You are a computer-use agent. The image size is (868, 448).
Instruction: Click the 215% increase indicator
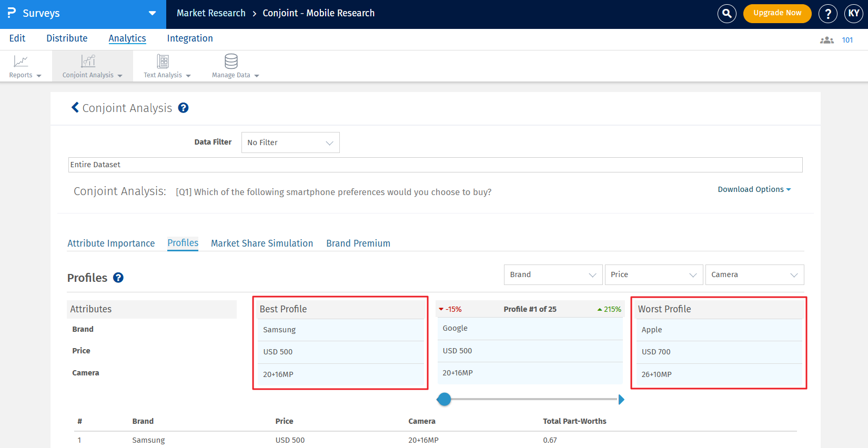[610, 309]
